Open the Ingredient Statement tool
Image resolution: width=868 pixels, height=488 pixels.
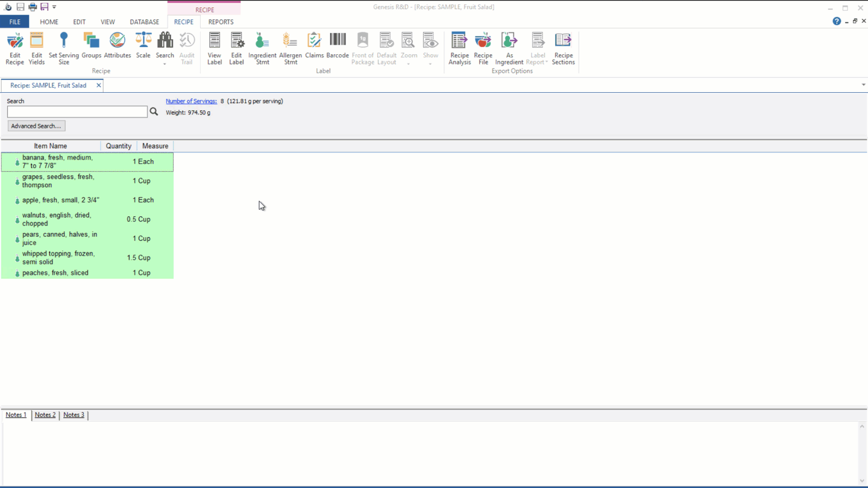pyautogui.click(x=262, y=48)
